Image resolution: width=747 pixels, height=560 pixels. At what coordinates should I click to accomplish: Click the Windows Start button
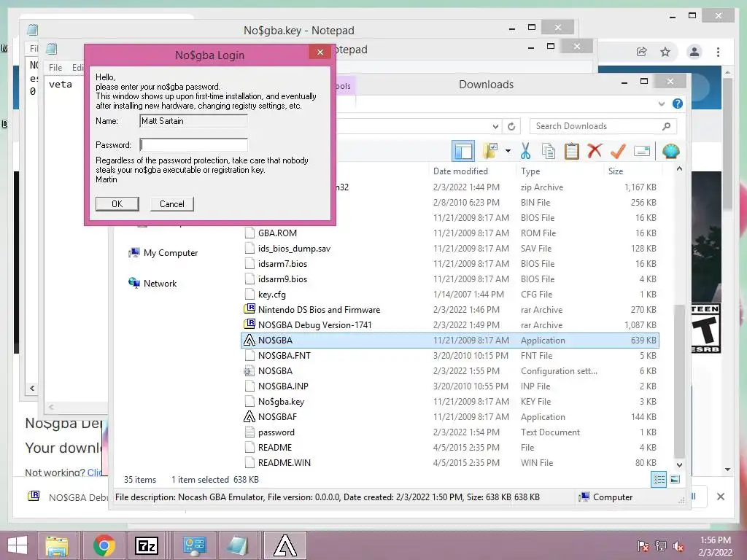coord(18,545)
